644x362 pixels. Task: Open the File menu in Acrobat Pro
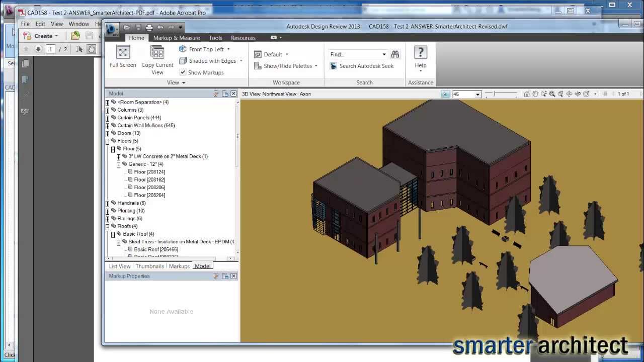point(25,24)
